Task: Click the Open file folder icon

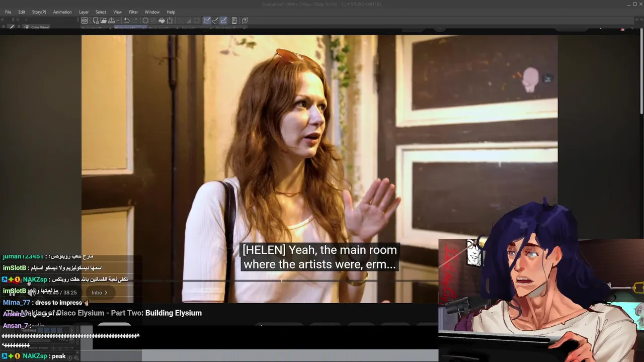Action: click(x=104, y=21)
